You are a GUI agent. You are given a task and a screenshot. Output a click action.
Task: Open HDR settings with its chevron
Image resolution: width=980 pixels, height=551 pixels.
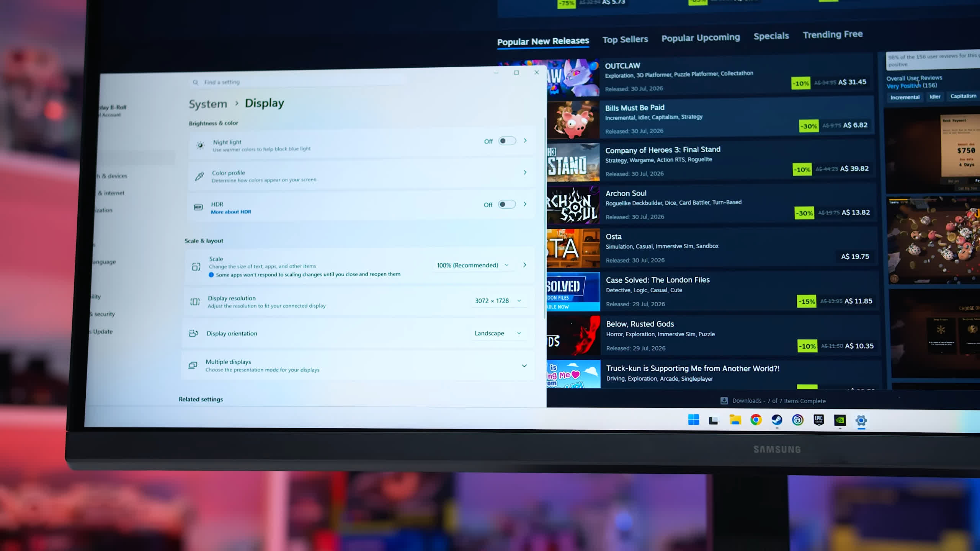(525, 204)
